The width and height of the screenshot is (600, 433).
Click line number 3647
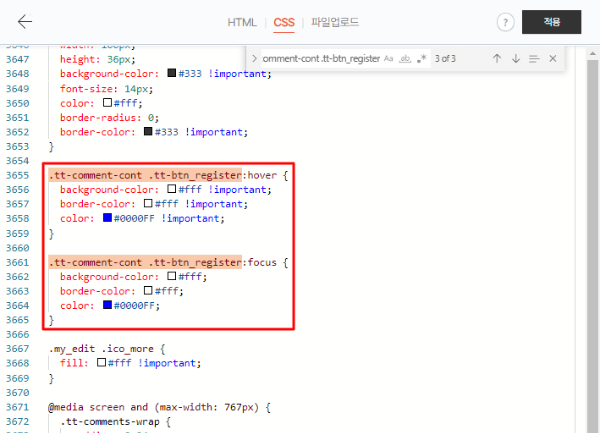18,59
